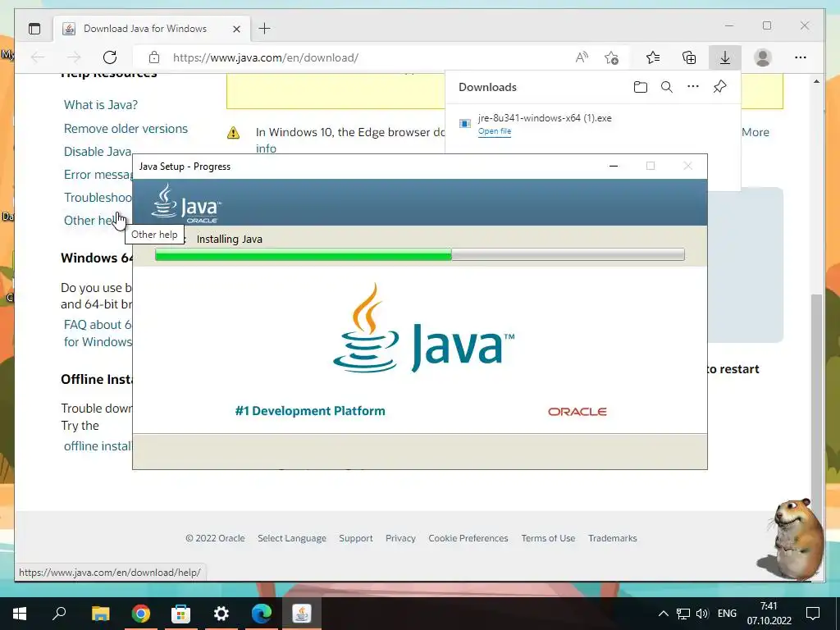Open the offline installer link
This screenshot has height=630, width=840.
(98, 446)
